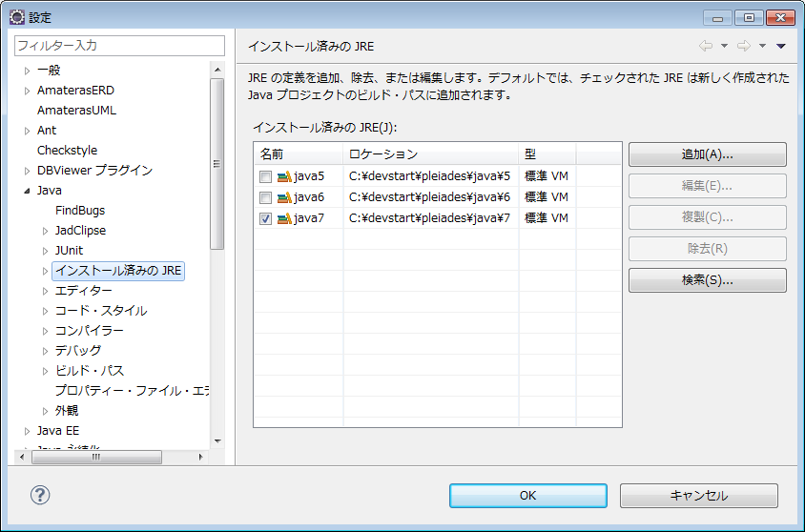805x532 pixels.
Task: Click location C:¥devstart¥pleiades¥java¥6
Action: (430, 197)
